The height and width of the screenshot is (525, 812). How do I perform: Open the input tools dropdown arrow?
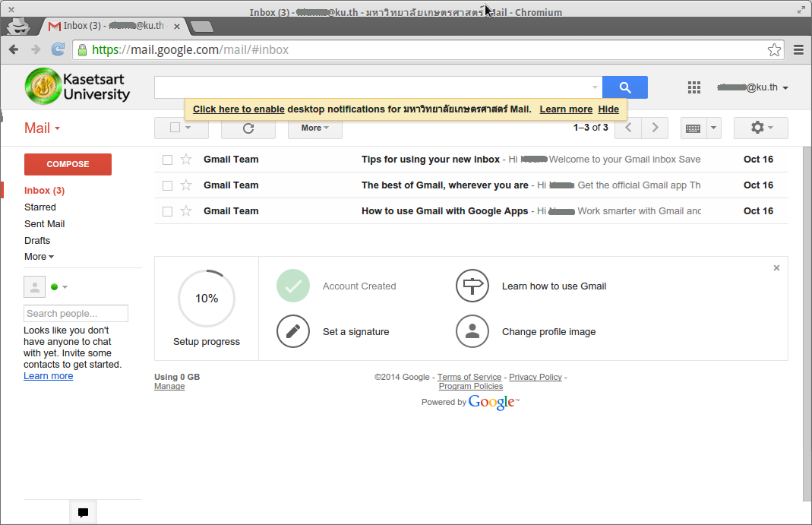(713, 128)
